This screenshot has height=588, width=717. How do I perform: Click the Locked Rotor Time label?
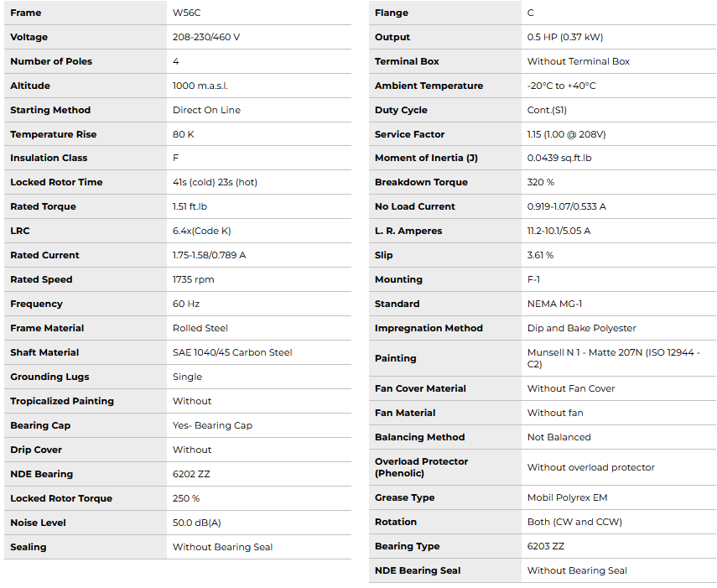click(x=56, y=182)
